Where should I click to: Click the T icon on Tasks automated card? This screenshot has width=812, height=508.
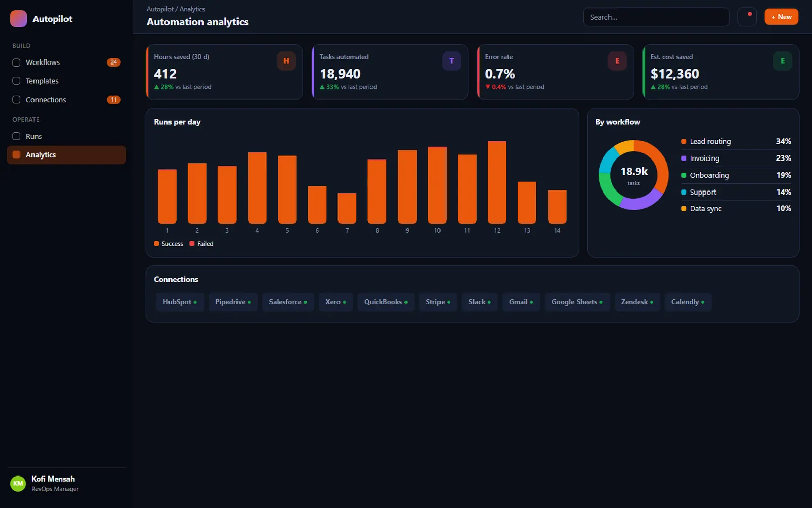click(x=452, y=61)
